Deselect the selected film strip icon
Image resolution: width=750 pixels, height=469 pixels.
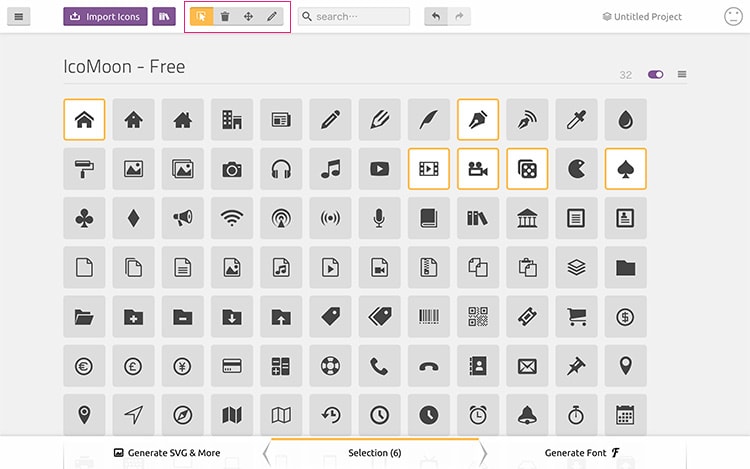(429, 169)
